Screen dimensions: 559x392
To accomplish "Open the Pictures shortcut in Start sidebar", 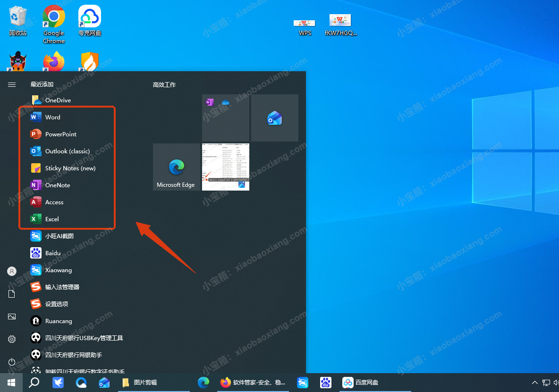I will pyautogui.click(x=12, y=317).
